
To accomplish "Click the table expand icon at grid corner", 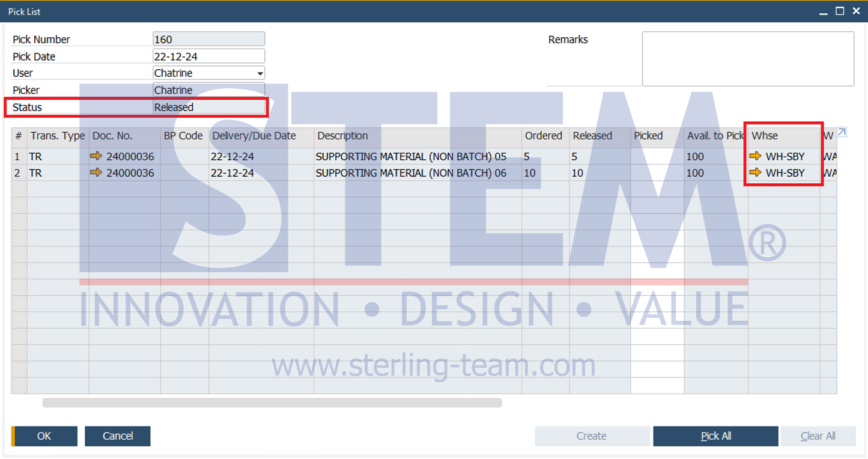I will click(842, 132).
